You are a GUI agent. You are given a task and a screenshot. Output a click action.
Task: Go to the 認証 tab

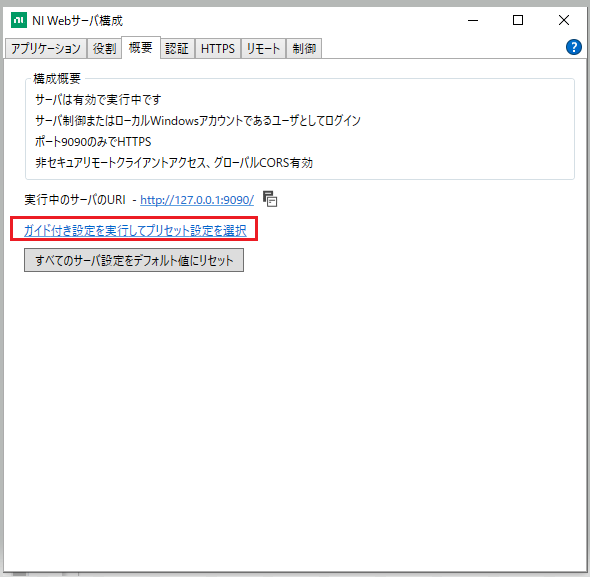pos(177,49)
